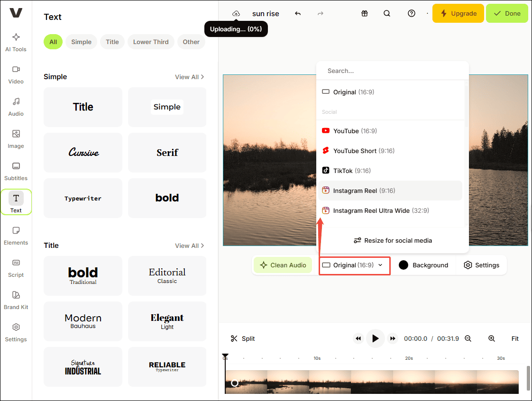Viewport: 532px width, 401px height.
Task: Choose TikTok (9:16) format
Action: pos(390,171)
